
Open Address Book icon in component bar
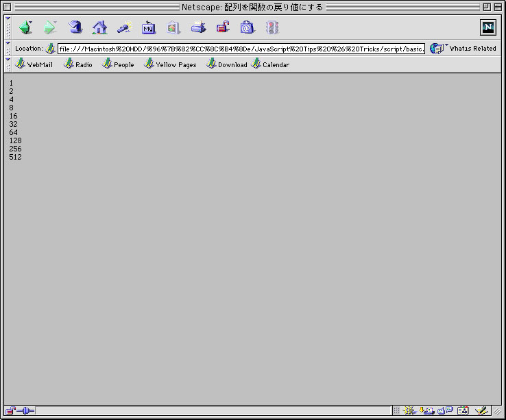pos(463,410)
